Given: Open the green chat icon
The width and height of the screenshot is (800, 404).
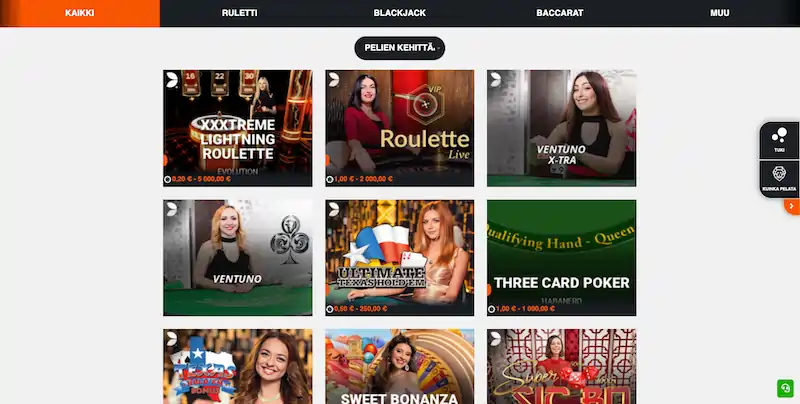Looking at the screenshot, I should coord(785,388).
